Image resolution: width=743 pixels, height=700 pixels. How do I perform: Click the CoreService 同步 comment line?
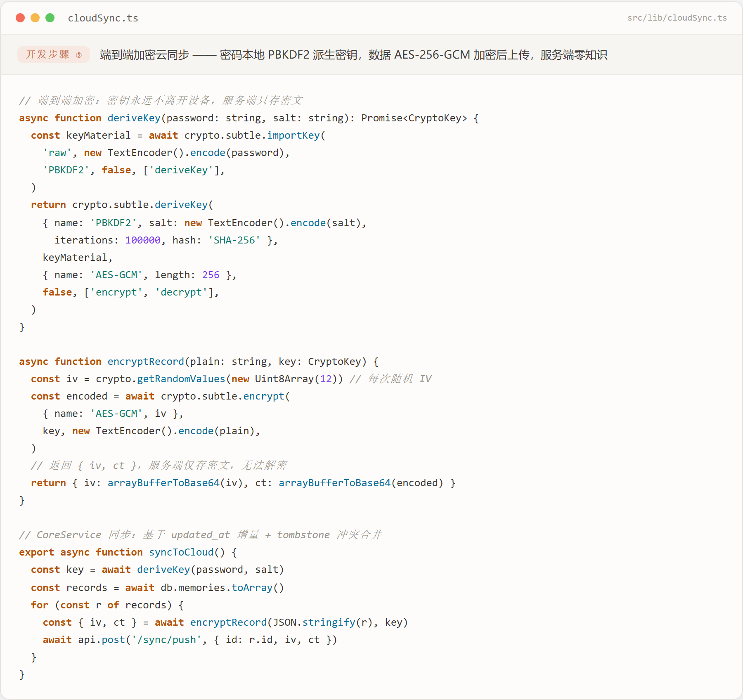(x=201, y=535)
